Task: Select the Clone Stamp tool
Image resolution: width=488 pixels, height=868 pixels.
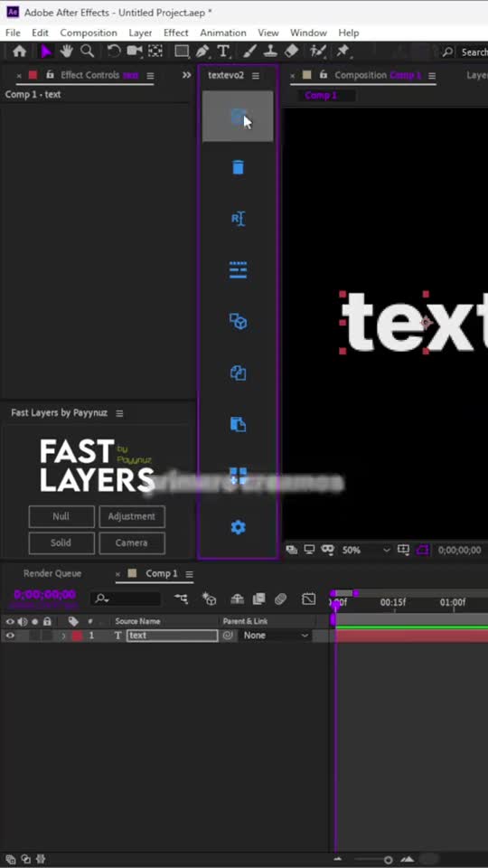Action: (x=270, y=52)
